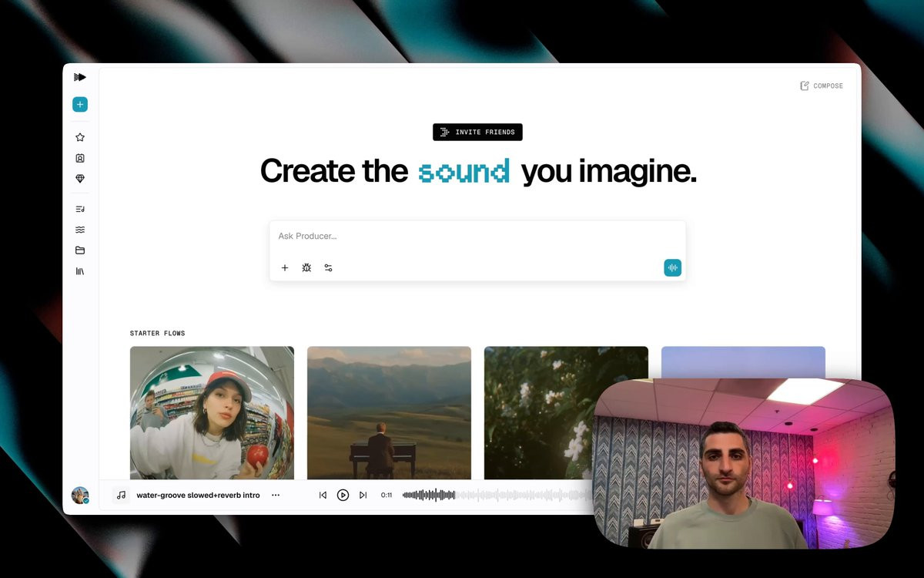The image size is (924, 578).
Task: Open the profile portrait icon in sidebar
Action: pyautogui.click(x=80, y=158)
